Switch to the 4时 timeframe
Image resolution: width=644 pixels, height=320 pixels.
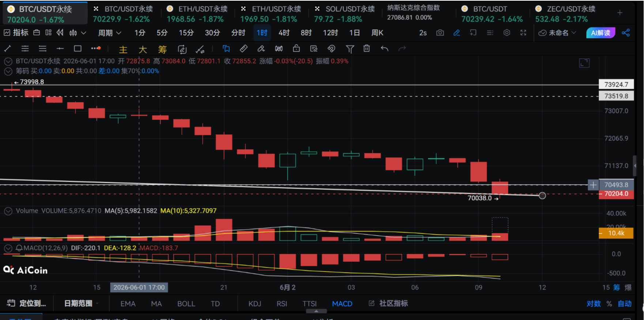[x=284, y=33]
